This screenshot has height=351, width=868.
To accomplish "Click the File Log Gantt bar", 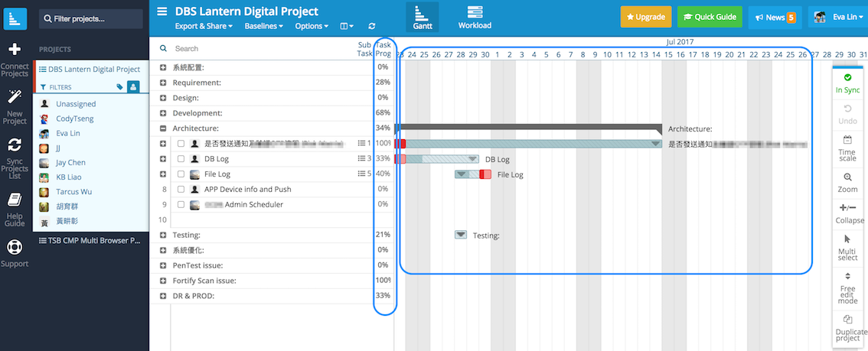I will click(473, 174).
